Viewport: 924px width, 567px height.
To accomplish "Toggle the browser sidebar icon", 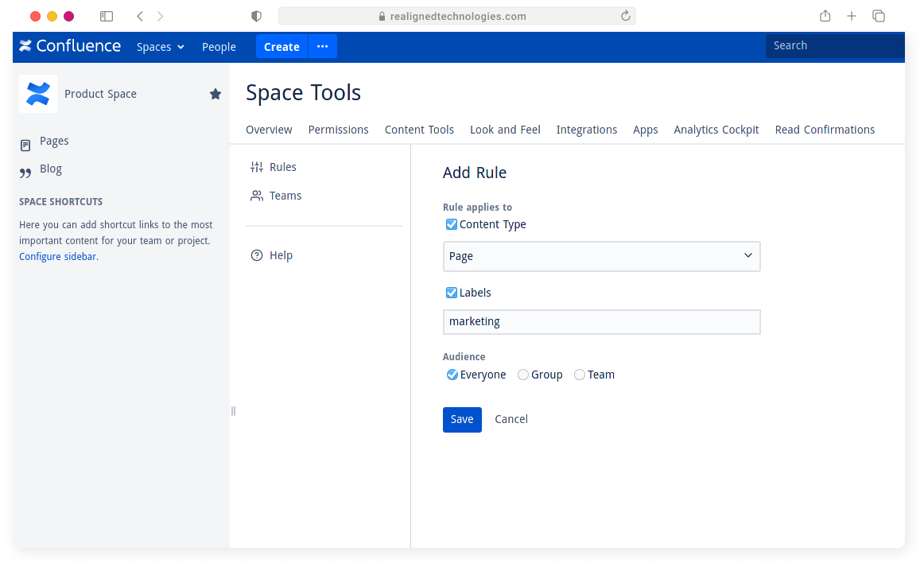I will pos(107,16).
